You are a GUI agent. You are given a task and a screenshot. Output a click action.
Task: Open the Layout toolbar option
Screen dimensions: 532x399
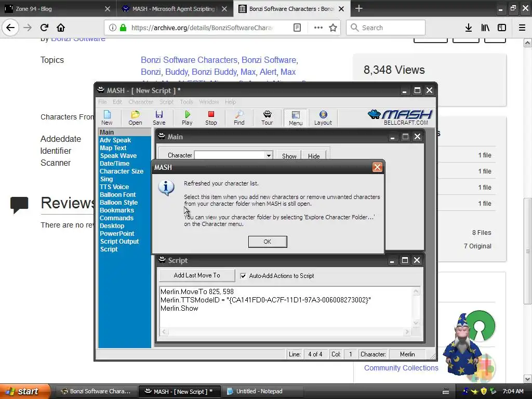coord(323,118)
